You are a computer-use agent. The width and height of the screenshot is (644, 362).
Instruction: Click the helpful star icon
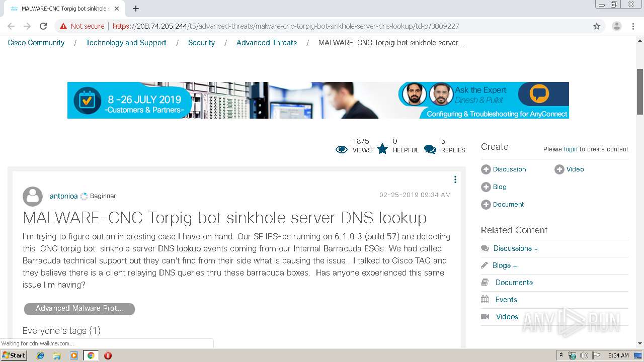[x=382, y=149]
